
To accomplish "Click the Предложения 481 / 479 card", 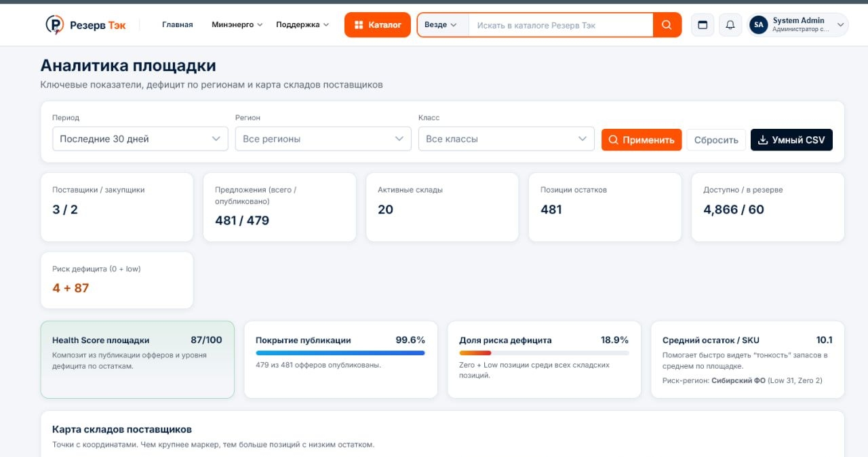I will [x=280, y=207].
